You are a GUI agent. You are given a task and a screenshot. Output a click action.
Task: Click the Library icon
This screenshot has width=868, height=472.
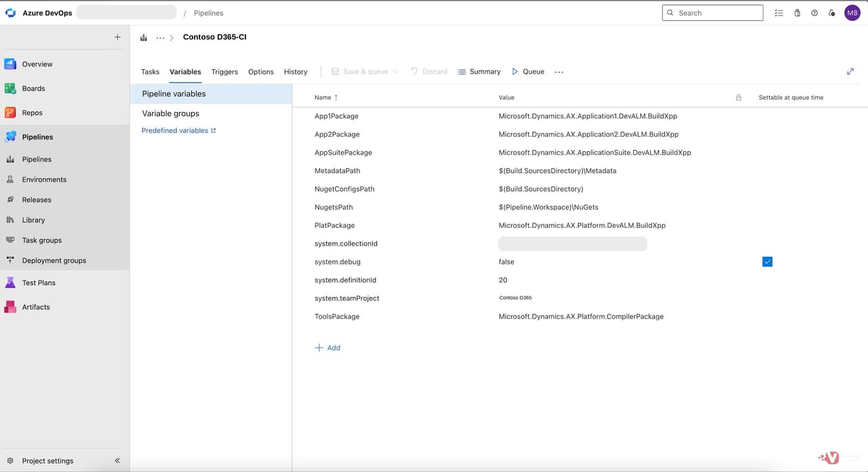(x=10, y=220)
